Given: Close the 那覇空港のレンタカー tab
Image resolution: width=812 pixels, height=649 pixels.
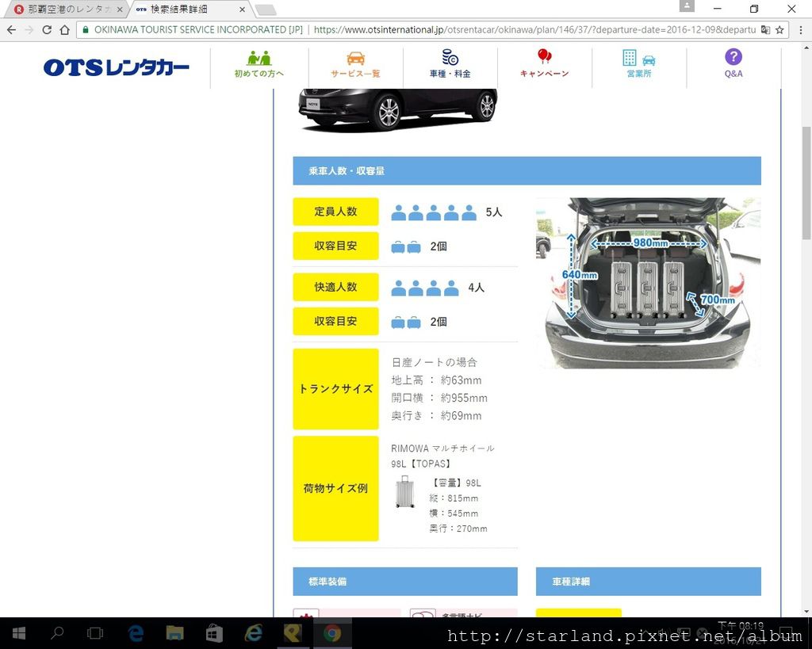Looking at the screenshot, I should (x=120, y=10).
